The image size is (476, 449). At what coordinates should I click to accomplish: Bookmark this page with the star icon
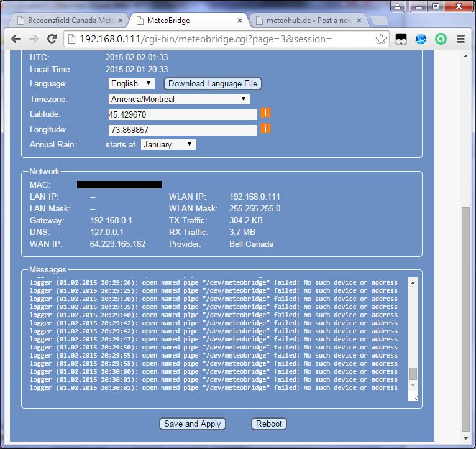pos(381,39)
